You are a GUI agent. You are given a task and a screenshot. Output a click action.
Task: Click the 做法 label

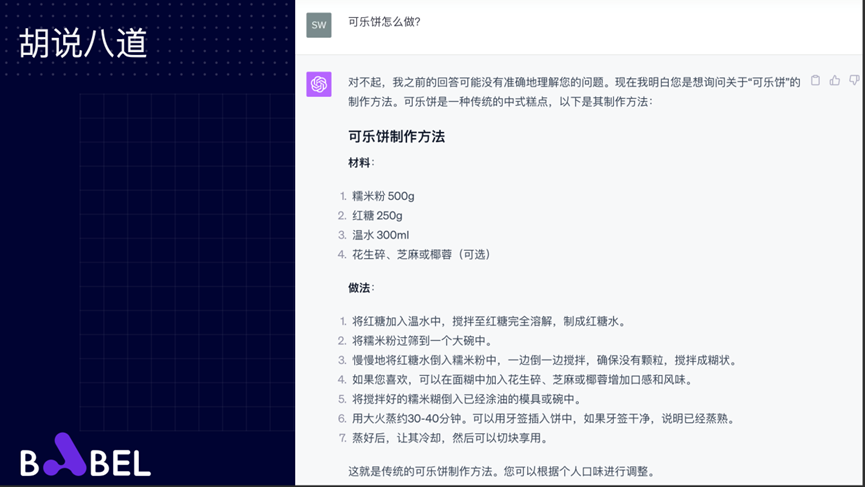(361, 288)
